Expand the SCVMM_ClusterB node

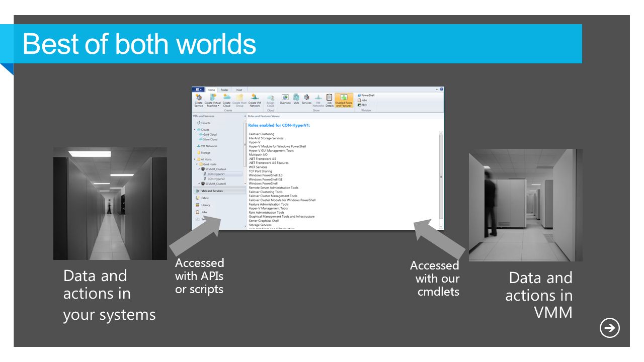click(x=199, y=184)
